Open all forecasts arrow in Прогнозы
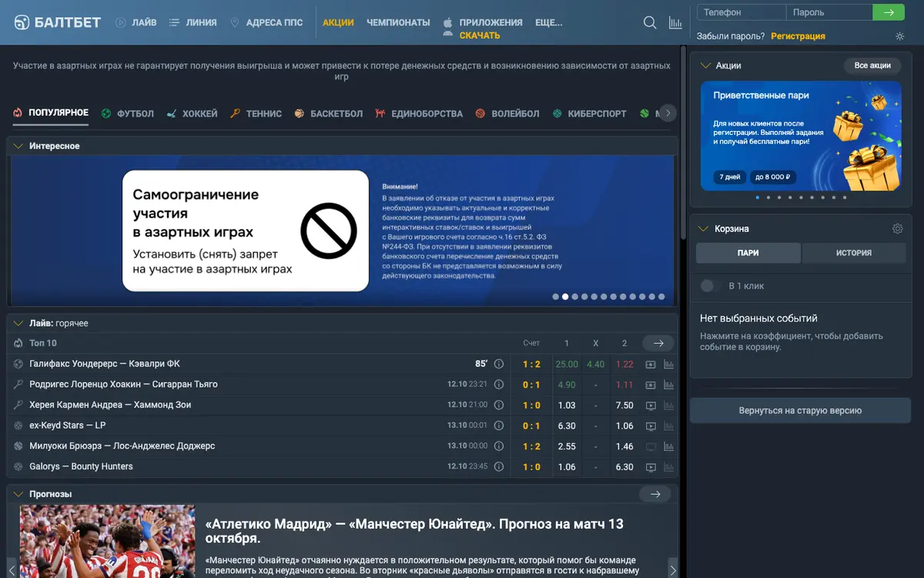 [655, 494]
